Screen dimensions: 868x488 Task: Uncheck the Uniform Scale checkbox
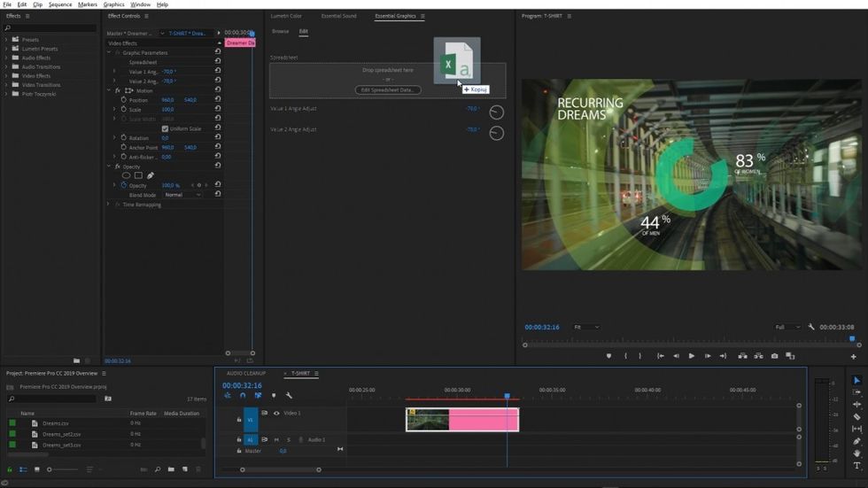tap(165, 128)
